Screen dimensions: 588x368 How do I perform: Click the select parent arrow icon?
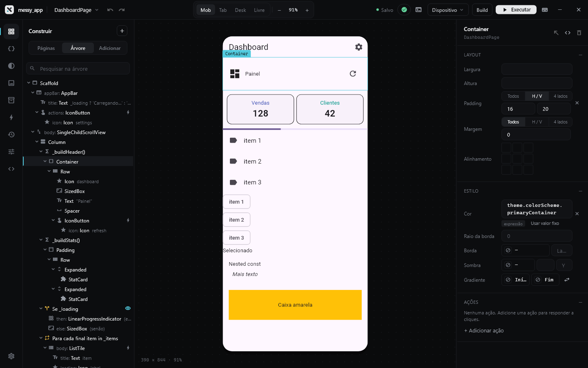click(x=556, y=33)
